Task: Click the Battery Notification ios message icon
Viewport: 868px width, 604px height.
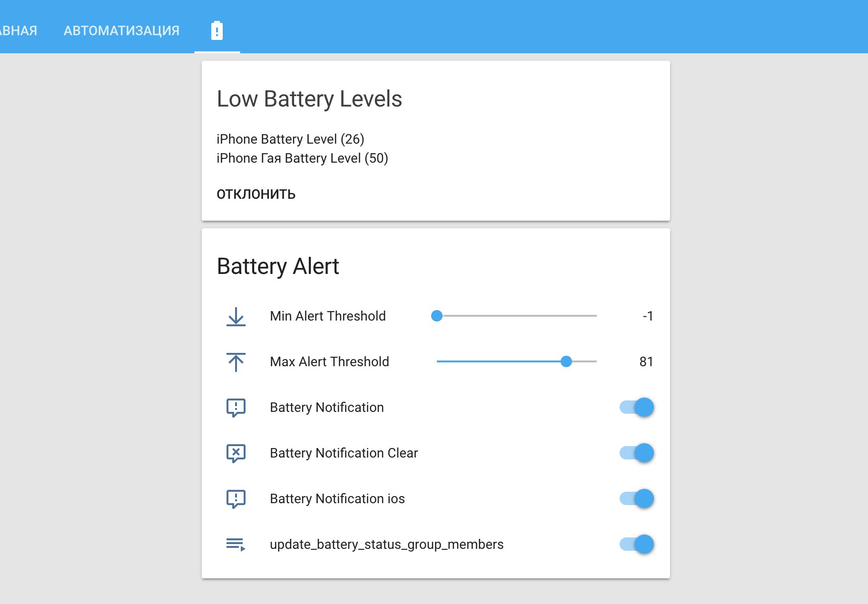Action: click(x=236, y=498)
